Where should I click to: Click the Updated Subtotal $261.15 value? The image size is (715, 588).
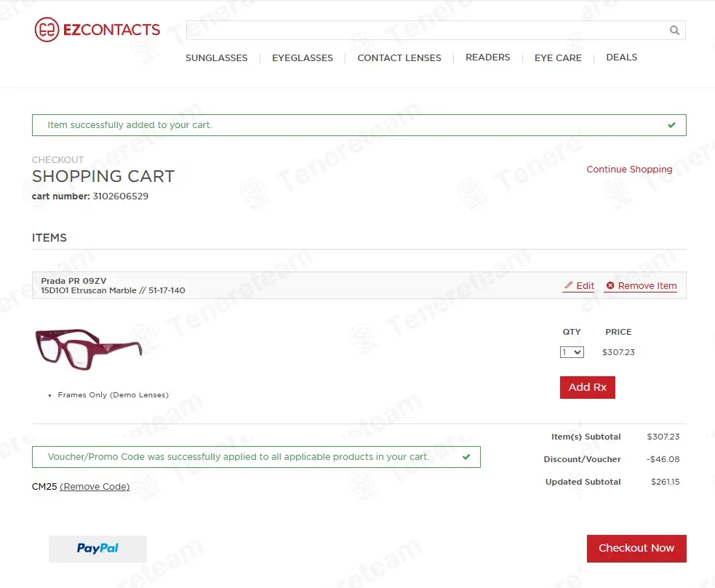(x=666, y=482)
